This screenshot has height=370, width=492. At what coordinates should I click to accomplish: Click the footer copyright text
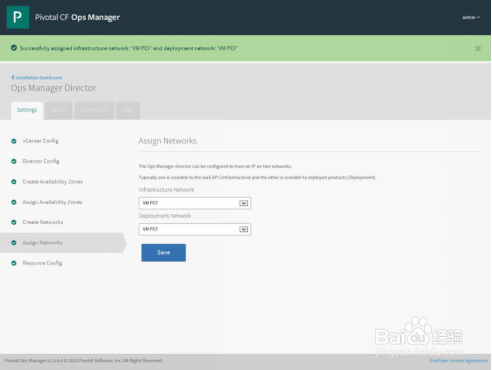(84, 361)
